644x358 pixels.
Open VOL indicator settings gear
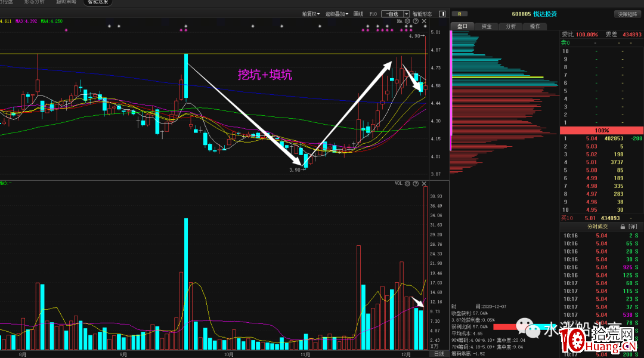tap(407, 183)
